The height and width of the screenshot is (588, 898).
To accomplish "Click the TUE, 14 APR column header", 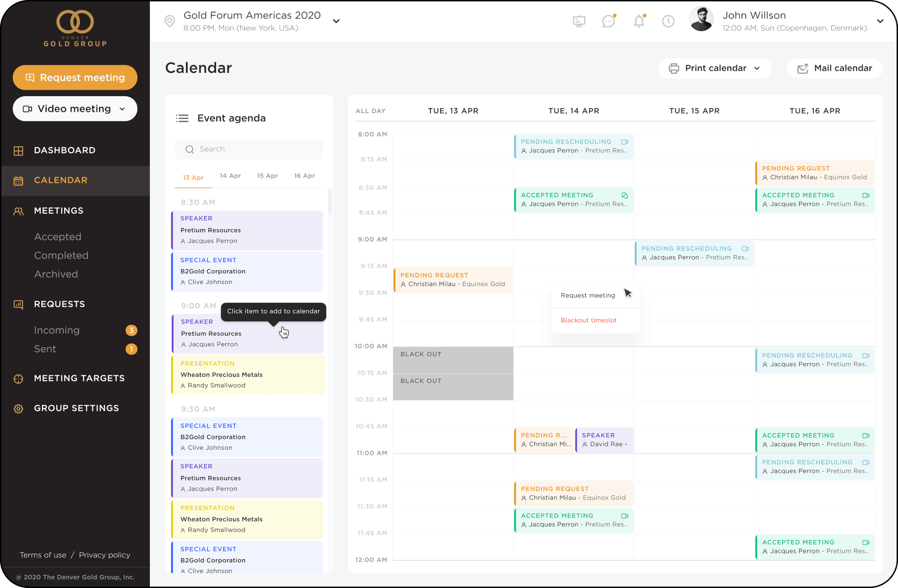I will coord(574,111).
